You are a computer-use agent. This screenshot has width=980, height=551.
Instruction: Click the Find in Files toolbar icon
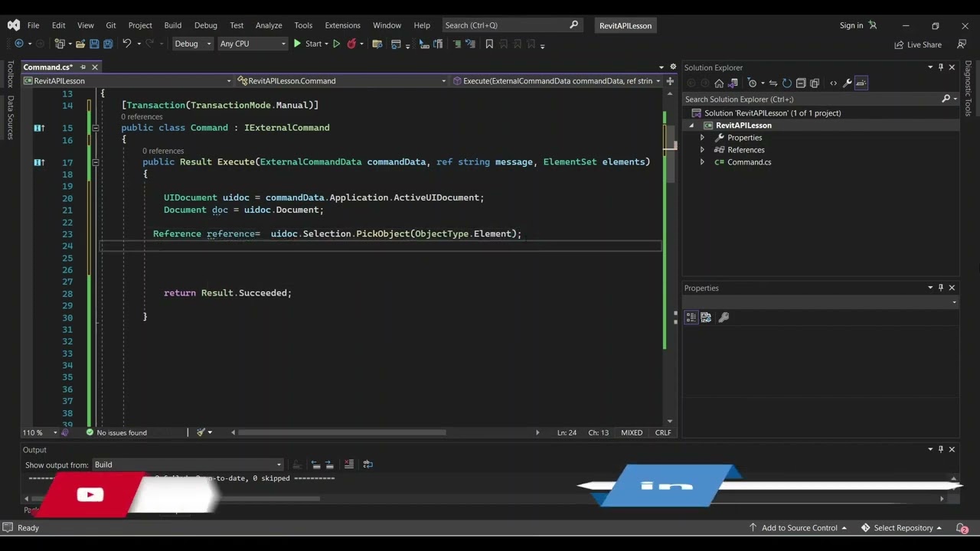click(x=377, y=44)
